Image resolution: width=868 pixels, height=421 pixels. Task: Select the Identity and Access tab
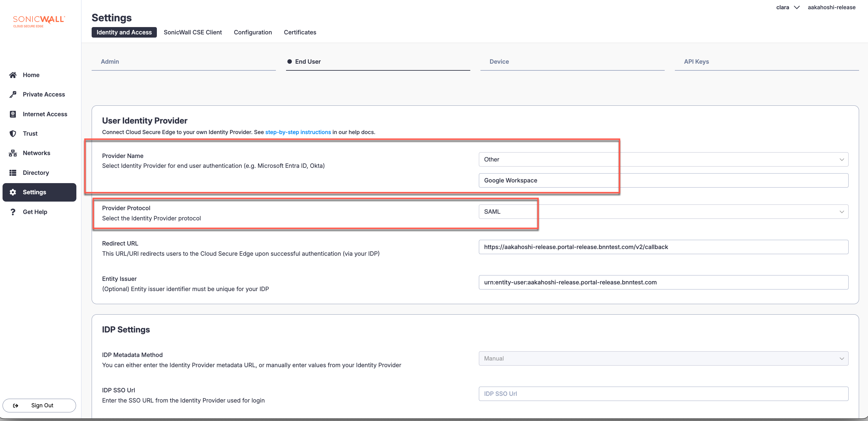124,32
